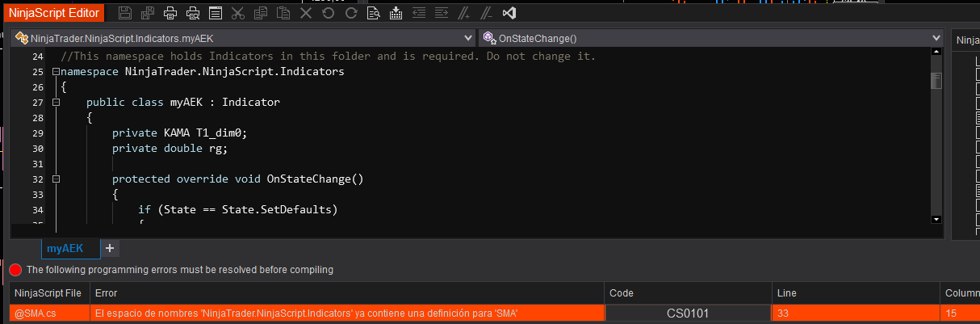
Task: Click the Error column header
Action: coord(107,293)
